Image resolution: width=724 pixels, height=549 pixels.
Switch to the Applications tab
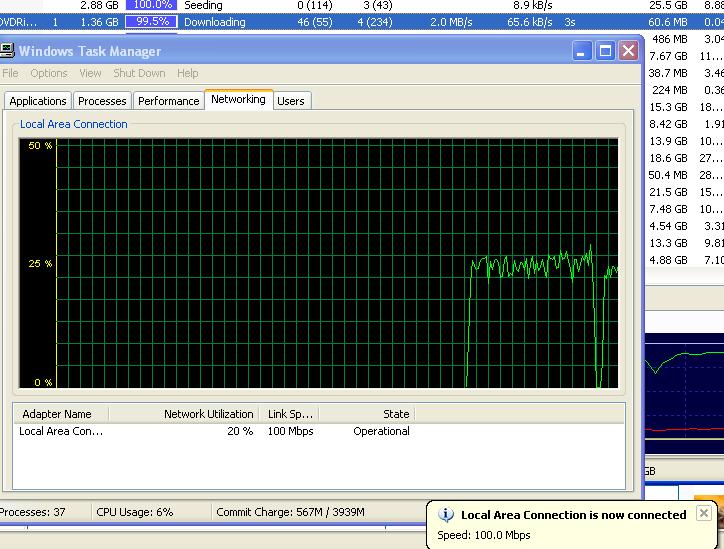click(38, 101)
